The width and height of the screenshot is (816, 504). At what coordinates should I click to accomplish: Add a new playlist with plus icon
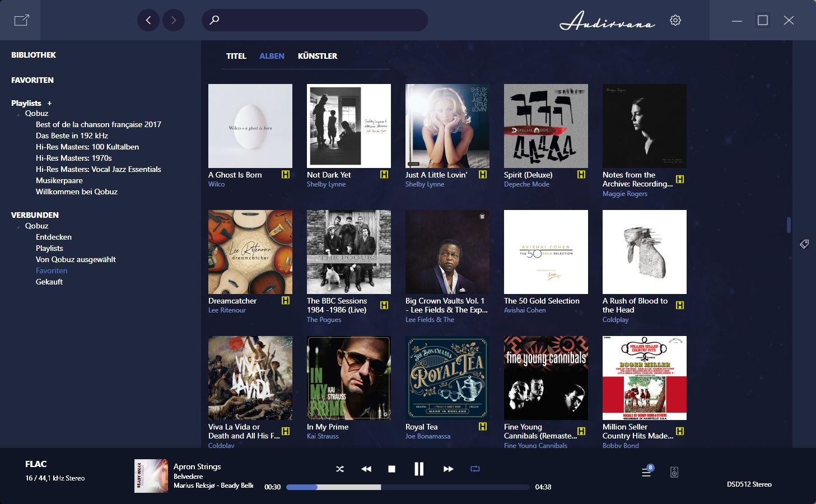[49, 103]
